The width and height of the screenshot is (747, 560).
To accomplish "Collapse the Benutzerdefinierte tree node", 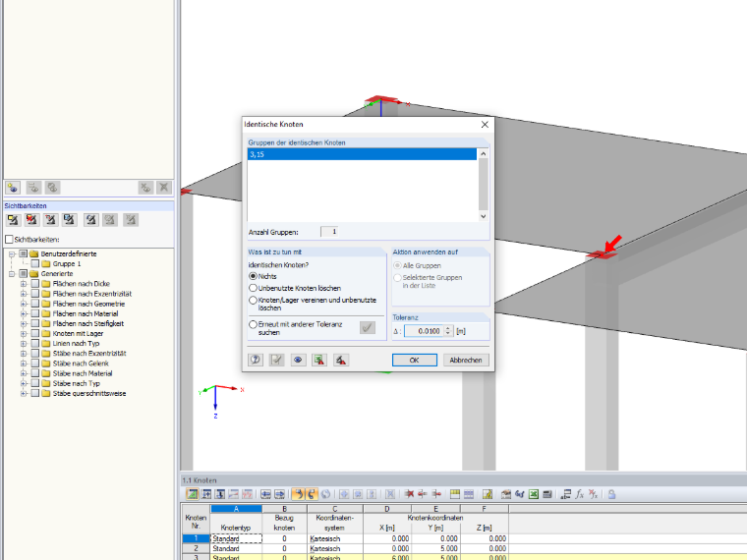I will click(12, 253).
